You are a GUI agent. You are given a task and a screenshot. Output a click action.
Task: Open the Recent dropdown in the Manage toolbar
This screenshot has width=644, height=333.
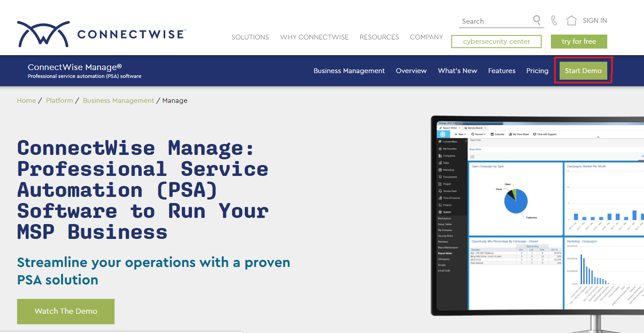pyautogui.click(x=478, y=134)
